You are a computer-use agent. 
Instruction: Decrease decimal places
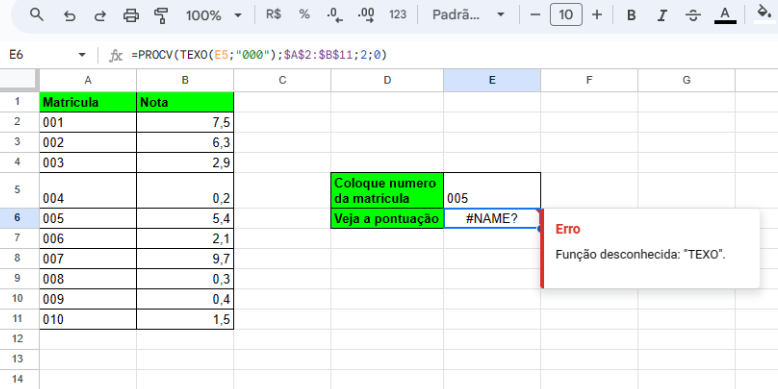[x=335, y=15]
